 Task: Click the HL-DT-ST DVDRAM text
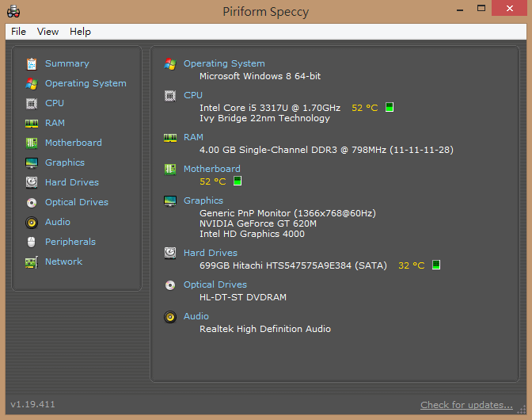click(243, 297)
